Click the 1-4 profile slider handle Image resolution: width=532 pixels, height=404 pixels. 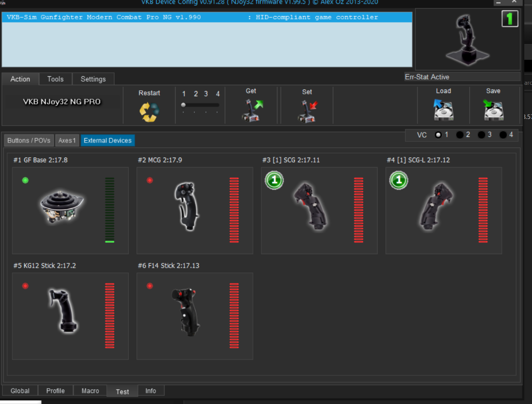[183, 105]
